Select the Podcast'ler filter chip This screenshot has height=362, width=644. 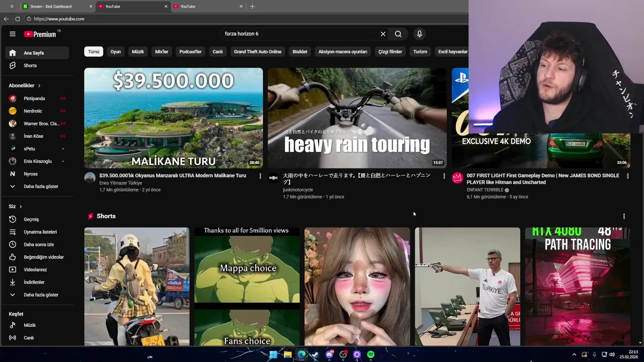pyautogui.click(x=191, y=52)
